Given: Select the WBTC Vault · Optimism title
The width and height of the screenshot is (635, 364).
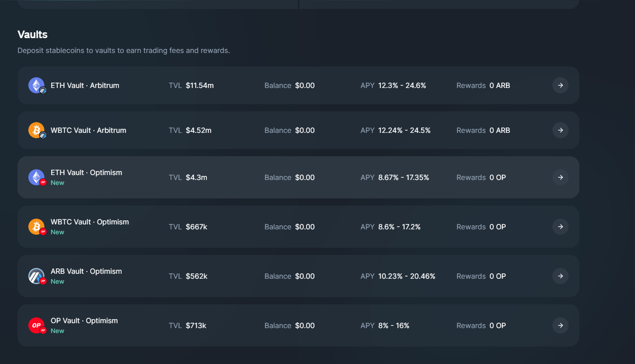Looking at the screenshot, I should (x=90, y=222).
